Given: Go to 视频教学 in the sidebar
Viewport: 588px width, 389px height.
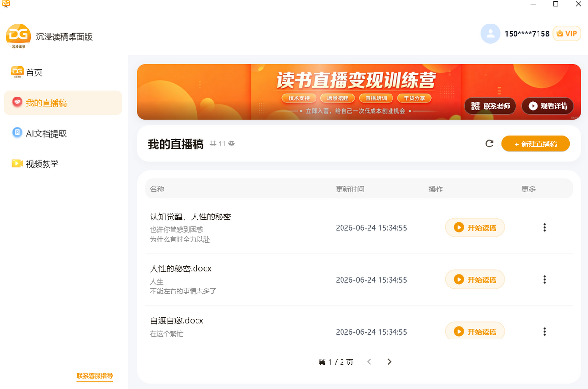Looking at the screenshot, I should pos(63,164).
